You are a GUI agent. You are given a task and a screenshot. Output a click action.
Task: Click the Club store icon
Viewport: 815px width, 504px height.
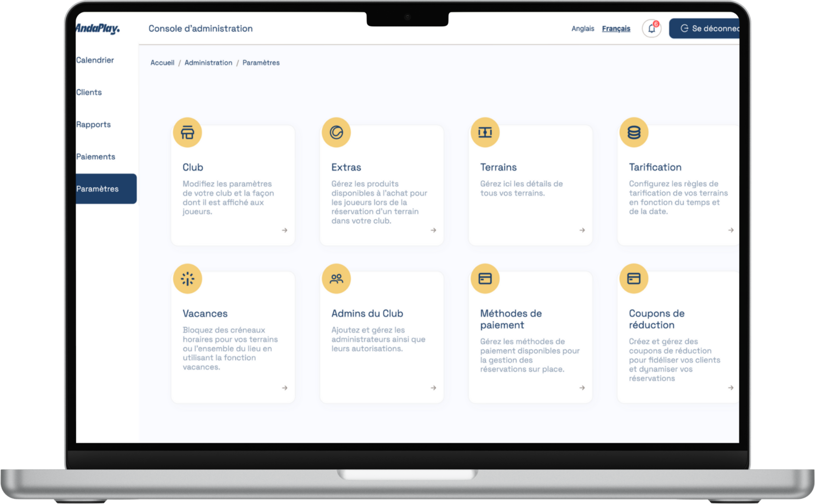(187, 132)
